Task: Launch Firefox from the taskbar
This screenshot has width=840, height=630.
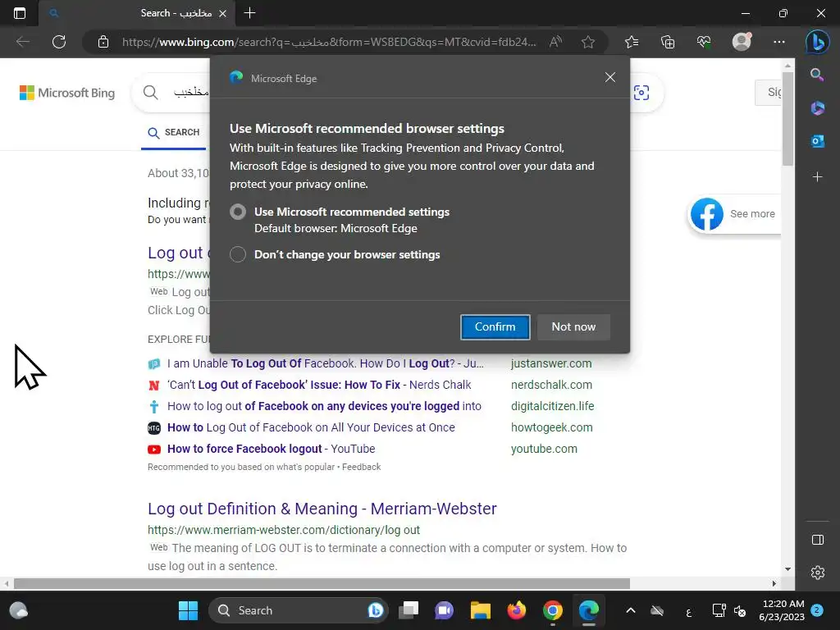Action: point(517,610)
